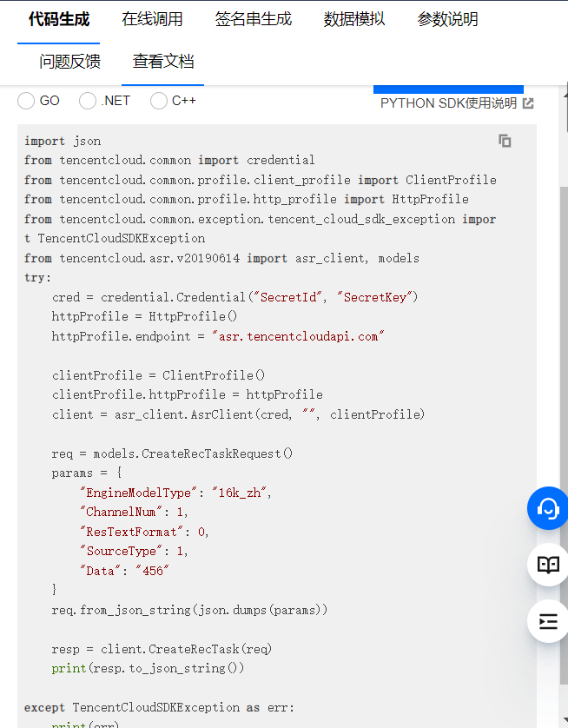The image size is (568, 728).
Task: Click the blue highlight bar above PYTHON SDK说明
Action: [x=448, y=86]
